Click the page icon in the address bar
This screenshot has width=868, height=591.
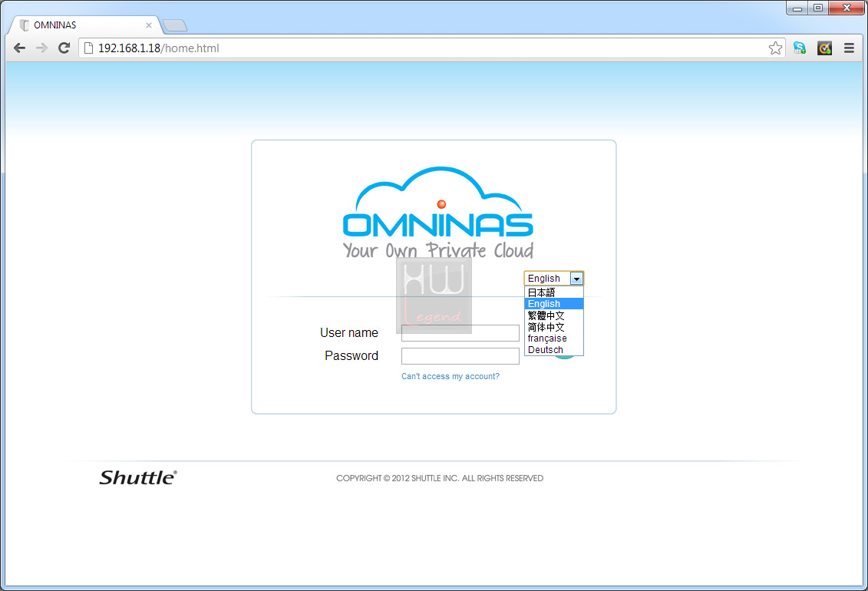click(88, 48)
